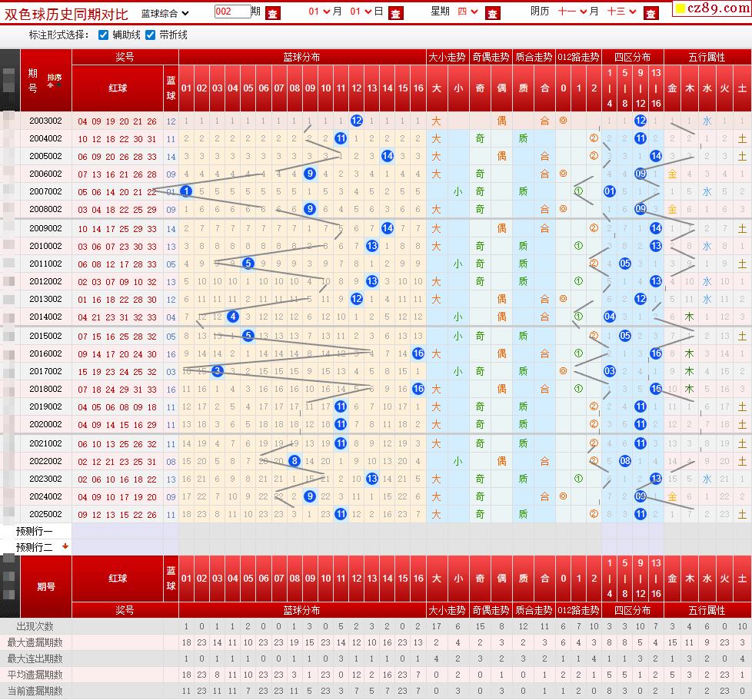
Task: Click red balls 04 05 06 08 09 18
Action: click(118, 407)
